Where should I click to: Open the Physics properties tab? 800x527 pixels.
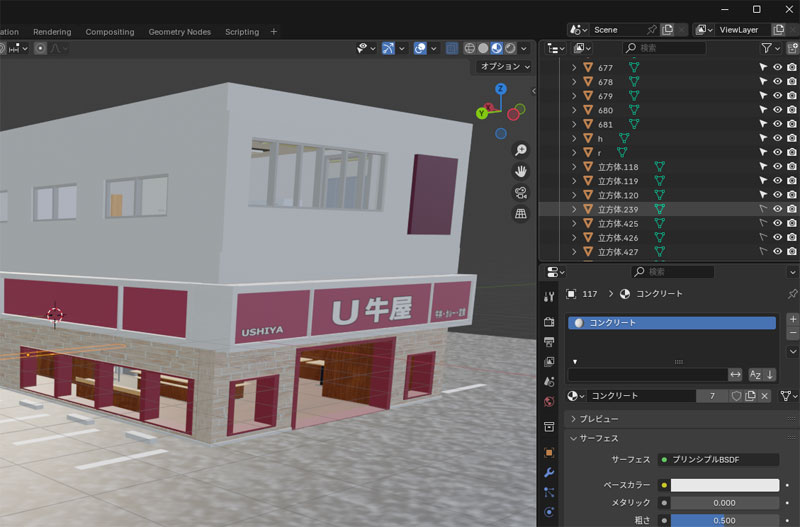[549, 512]
